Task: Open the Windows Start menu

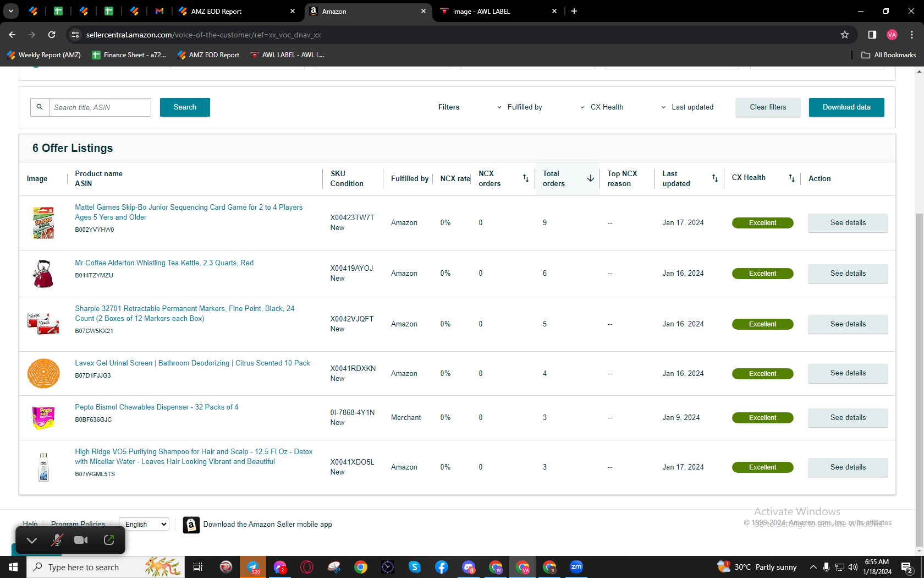Action: [x=13, y=567]
